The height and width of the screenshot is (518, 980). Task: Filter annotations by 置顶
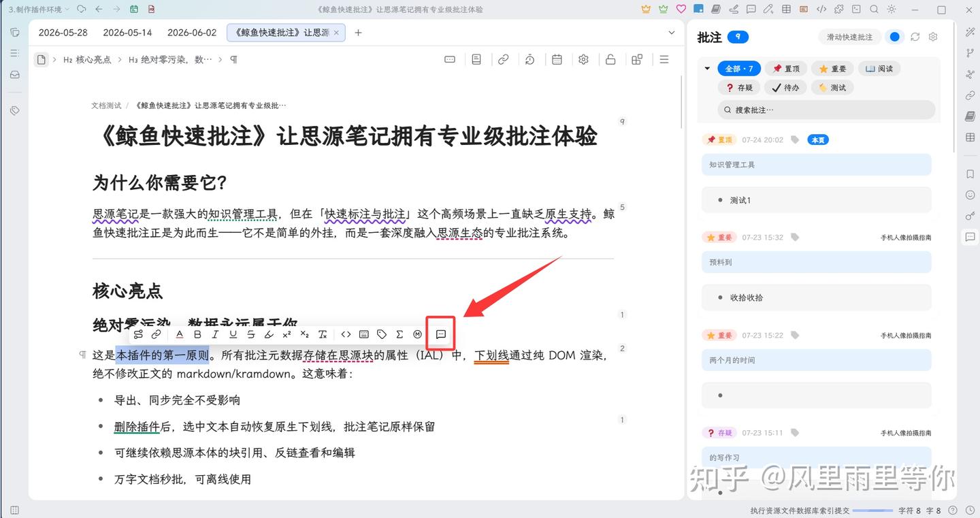click(x=787, y=69)
